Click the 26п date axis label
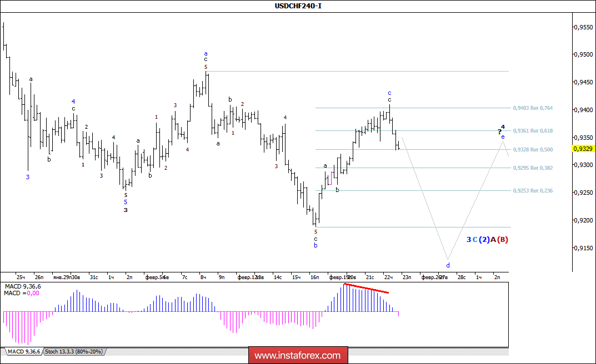The width and height of the screenshot is (596, 364). point(39,277)
